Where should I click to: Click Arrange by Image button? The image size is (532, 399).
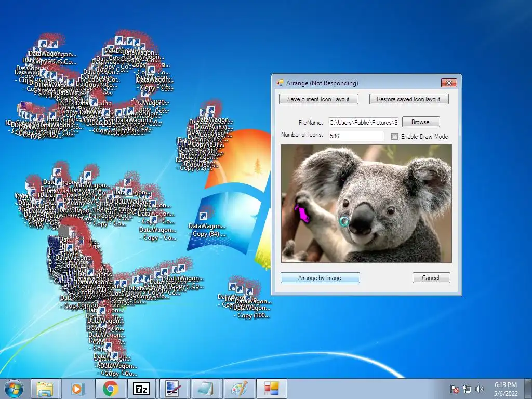click(x=320, y=277)
